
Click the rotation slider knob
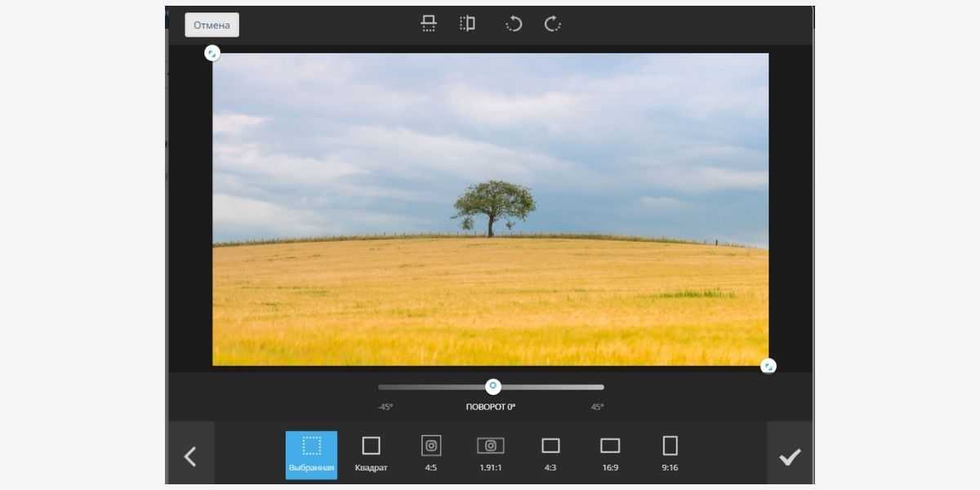(493, 387)
